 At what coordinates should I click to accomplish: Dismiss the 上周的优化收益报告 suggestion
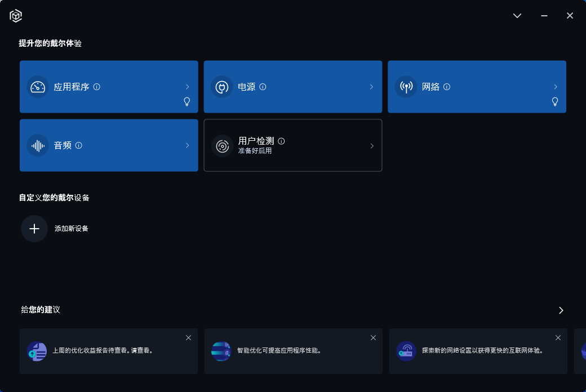point(188,338)
